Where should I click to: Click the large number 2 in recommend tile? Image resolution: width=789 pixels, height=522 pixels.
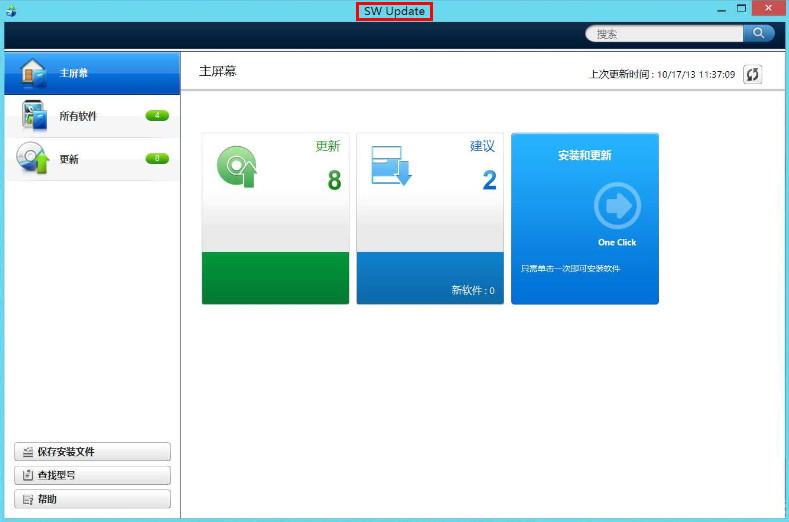pos(489,180)
